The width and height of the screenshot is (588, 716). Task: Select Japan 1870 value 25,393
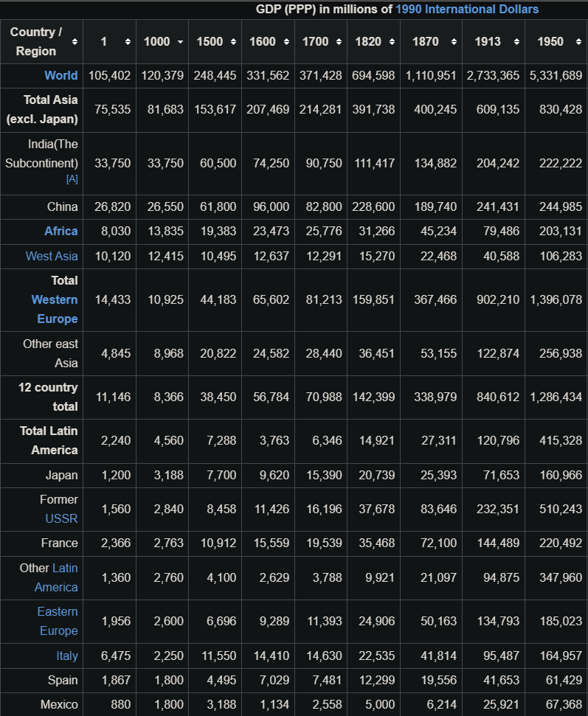438,475
